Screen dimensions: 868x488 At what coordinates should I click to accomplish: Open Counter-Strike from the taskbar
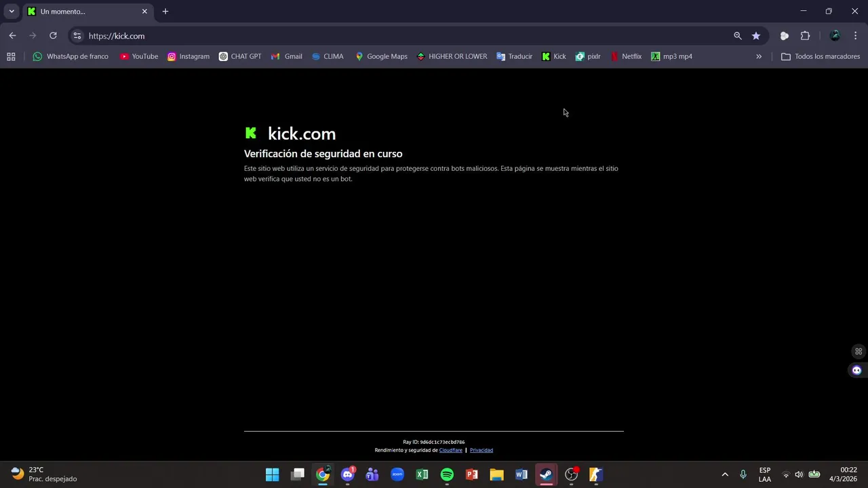595,474
